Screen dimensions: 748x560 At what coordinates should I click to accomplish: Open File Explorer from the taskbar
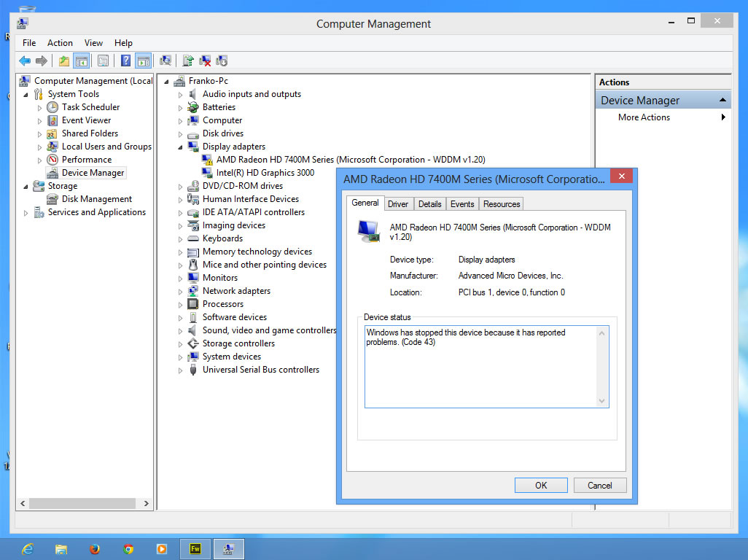pyautogui.click(x=61, y=549)
